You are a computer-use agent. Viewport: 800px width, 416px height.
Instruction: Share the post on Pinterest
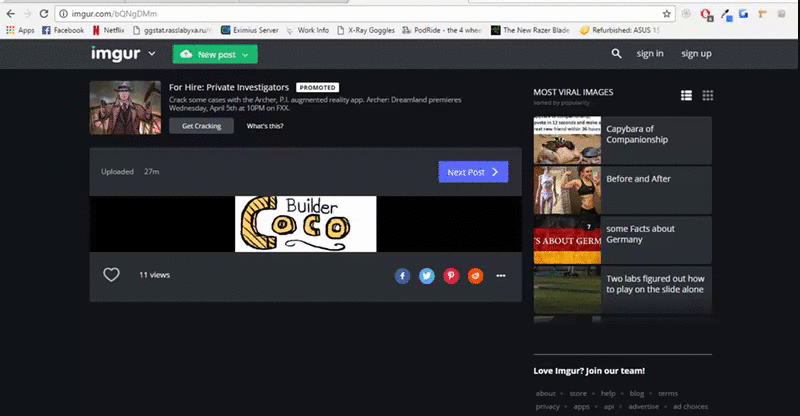(x=451, y=275)
